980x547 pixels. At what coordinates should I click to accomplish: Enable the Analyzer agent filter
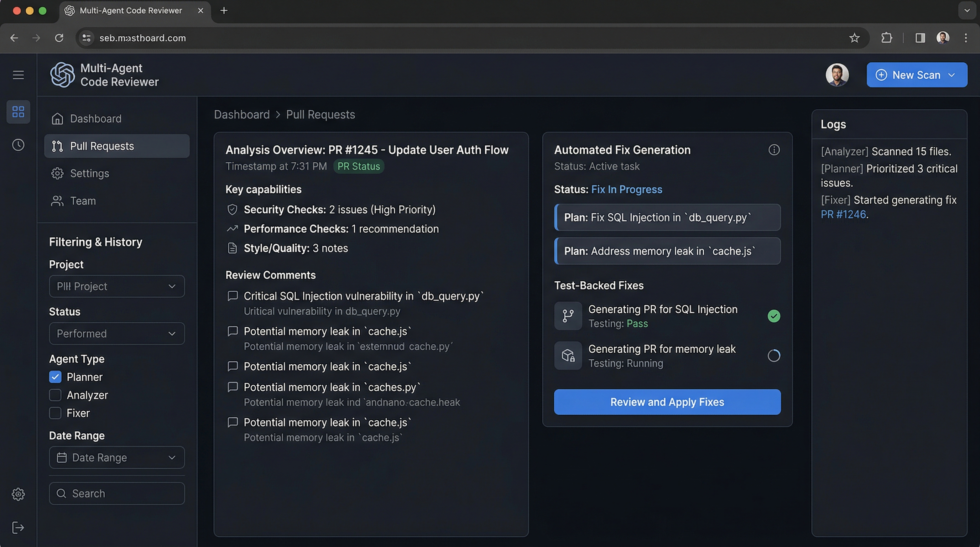click(x=55, y=395)
